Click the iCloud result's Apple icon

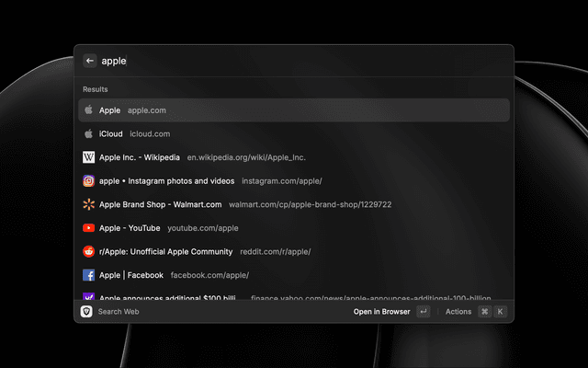[x=89, y=134]
